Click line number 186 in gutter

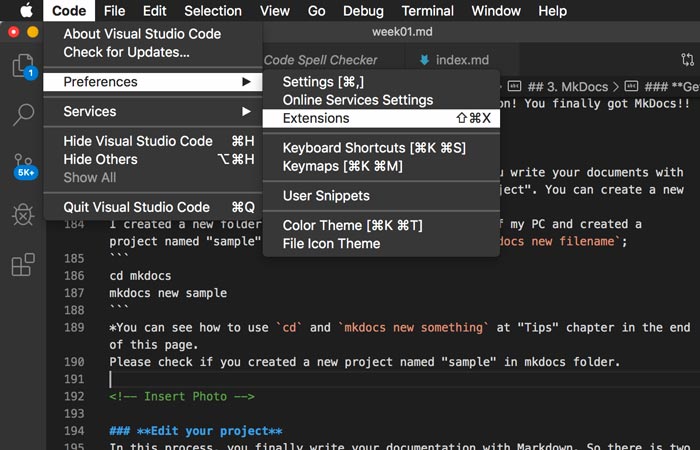pyautogui.click(x=74, y=275)
